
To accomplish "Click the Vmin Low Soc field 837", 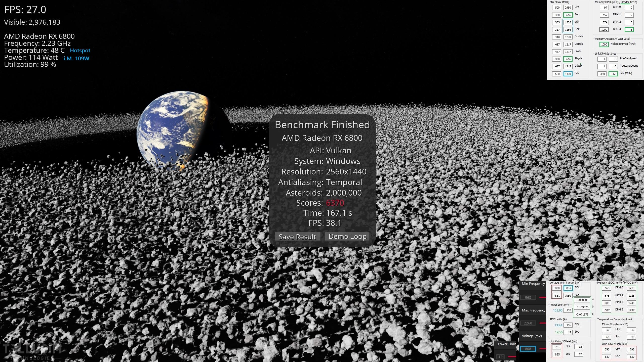I will (607, 356).
